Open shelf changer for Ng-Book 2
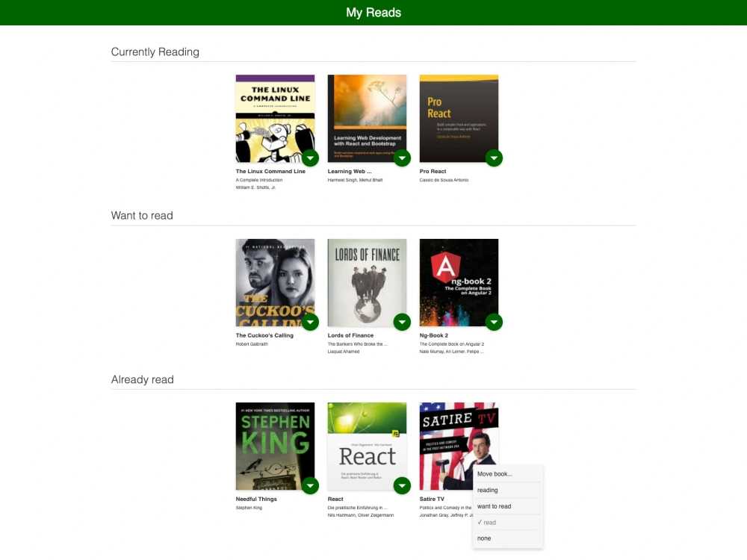This screenshot has height=560, width=747. (494, 323)
